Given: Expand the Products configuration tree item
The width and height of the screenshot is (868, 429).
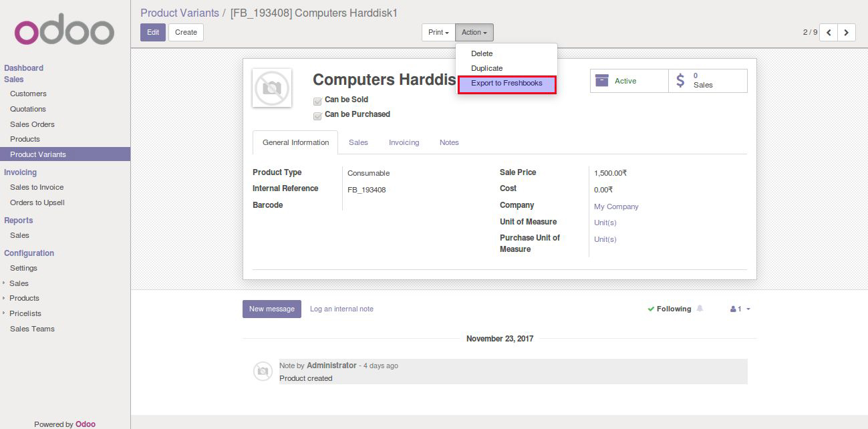Looking at the screenshot, I should (x=4, y=298).
